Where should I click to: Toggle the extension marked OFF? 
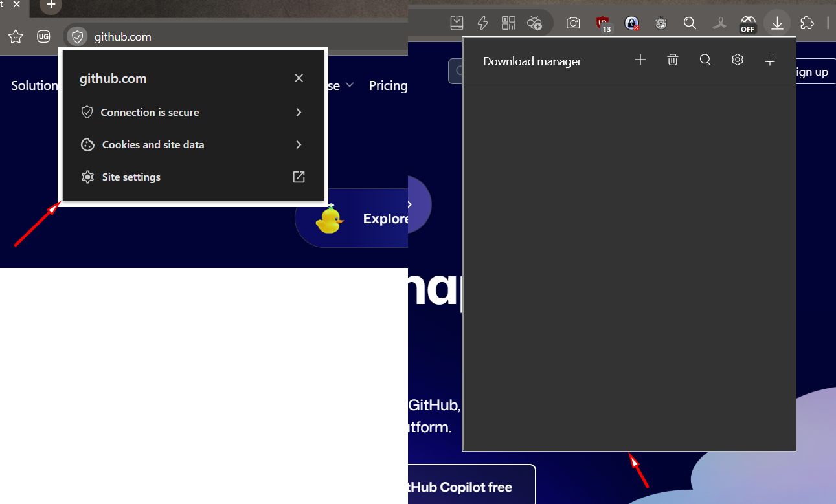(x=748, y=24)
